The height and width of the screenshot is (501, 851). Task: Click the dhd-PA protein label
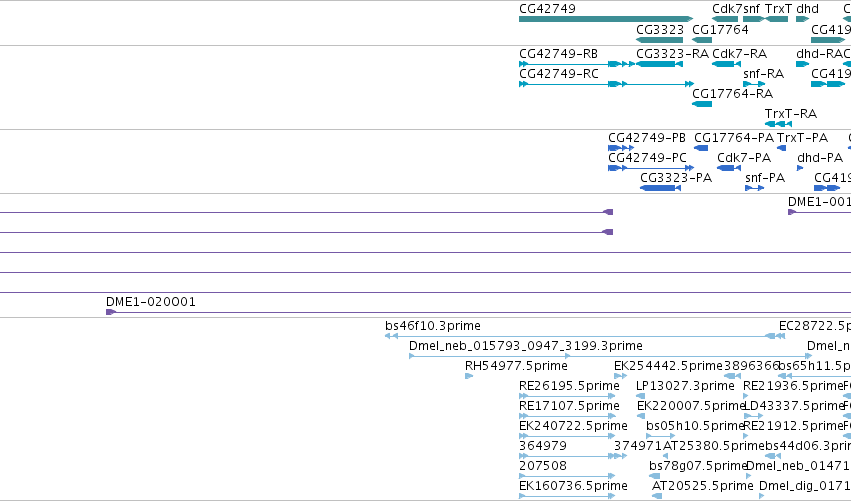click(820, 158)
